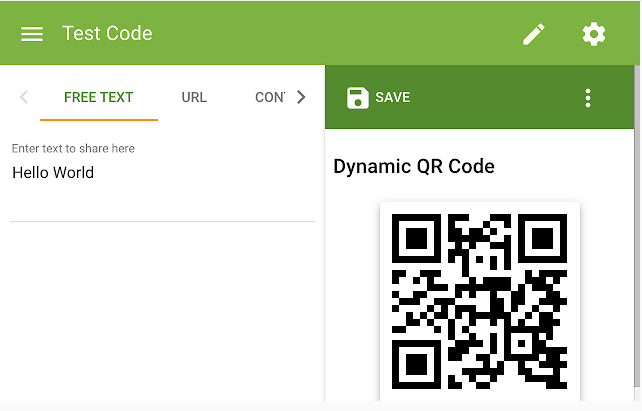This screenshot has height=411, width=642.
Task: Select the FREE TEXT tab
Action: click(x=99, y=97)
